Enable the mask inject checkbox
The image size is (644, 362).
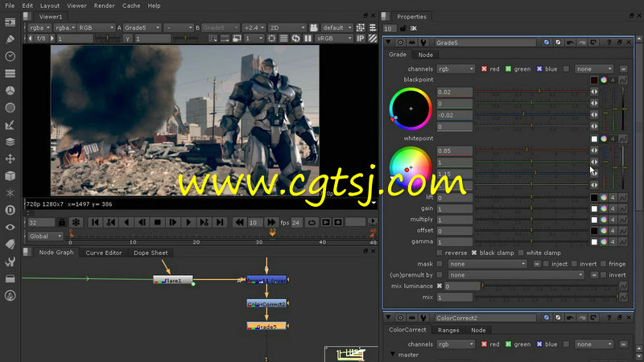(x=546, y=264)
